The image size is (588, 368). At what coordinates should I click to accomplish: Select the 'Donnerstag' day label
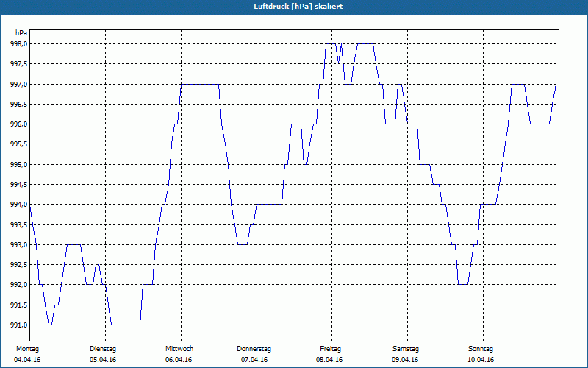254,349
